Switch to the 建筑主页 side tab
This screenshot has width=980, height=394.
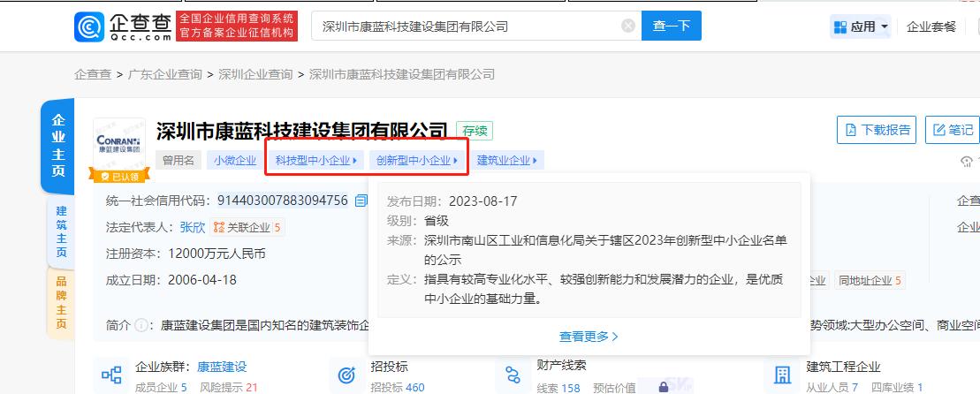point(61,231)
